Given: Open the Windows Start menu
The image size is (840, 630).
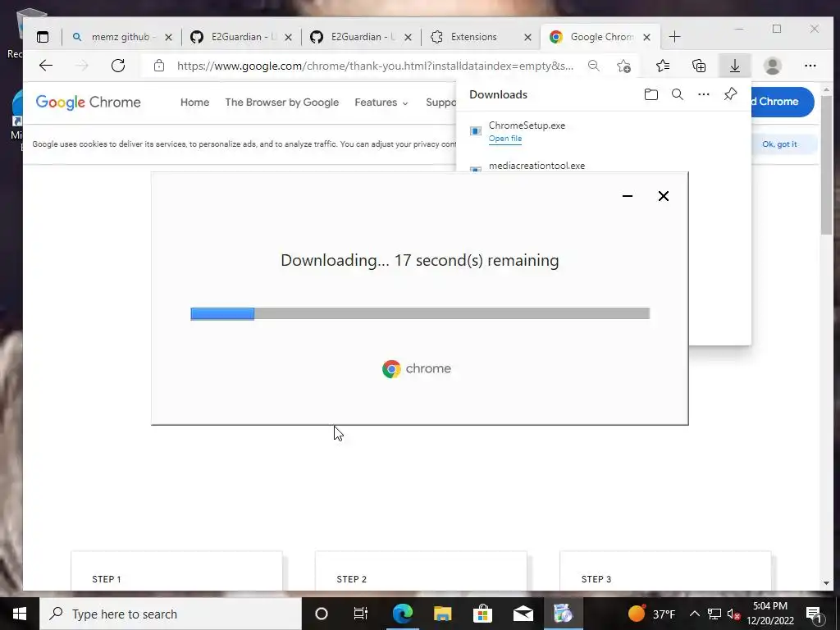Looking at the screenshot, I should click(x=20, y=614).
